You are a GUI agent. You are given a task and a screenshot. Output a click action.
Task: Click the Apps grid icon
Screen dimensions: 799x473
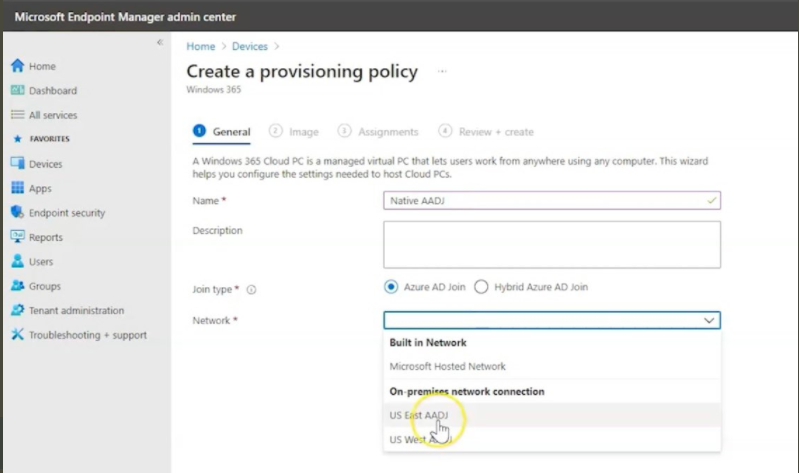(17, 188)
